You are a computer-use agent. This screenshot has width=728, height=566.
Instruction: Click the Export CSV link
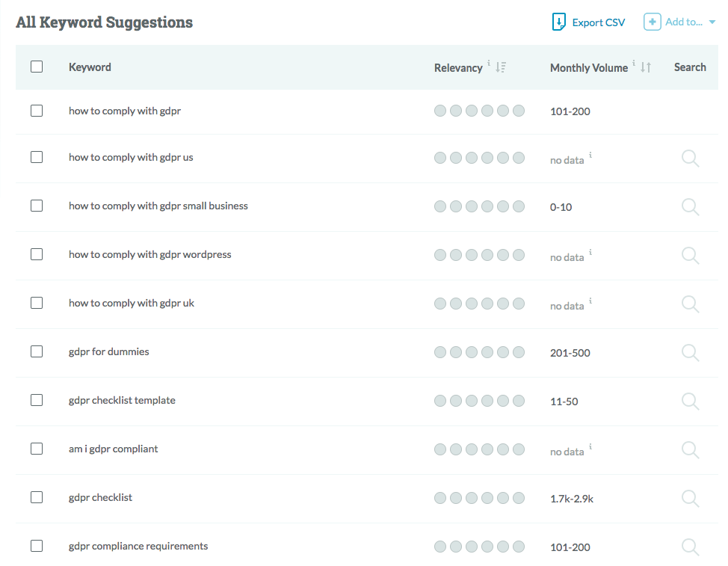tap(588, 22)
